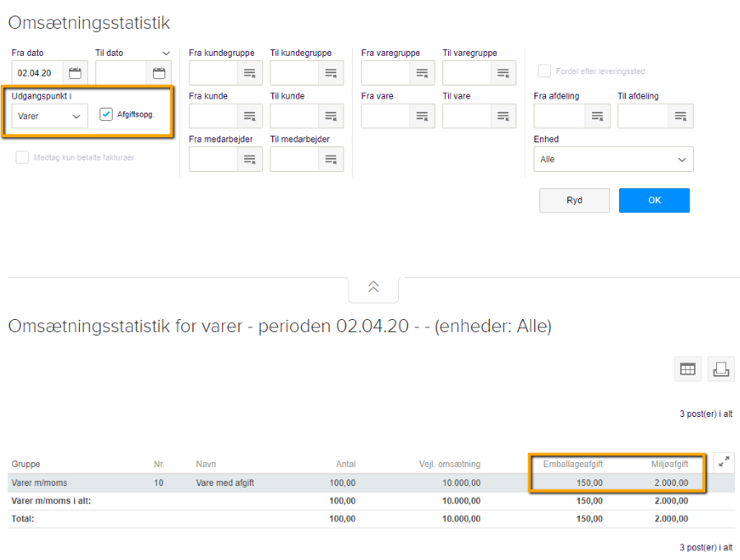
Task: Expand the results table to fullscreen
Action: (724, 462)
